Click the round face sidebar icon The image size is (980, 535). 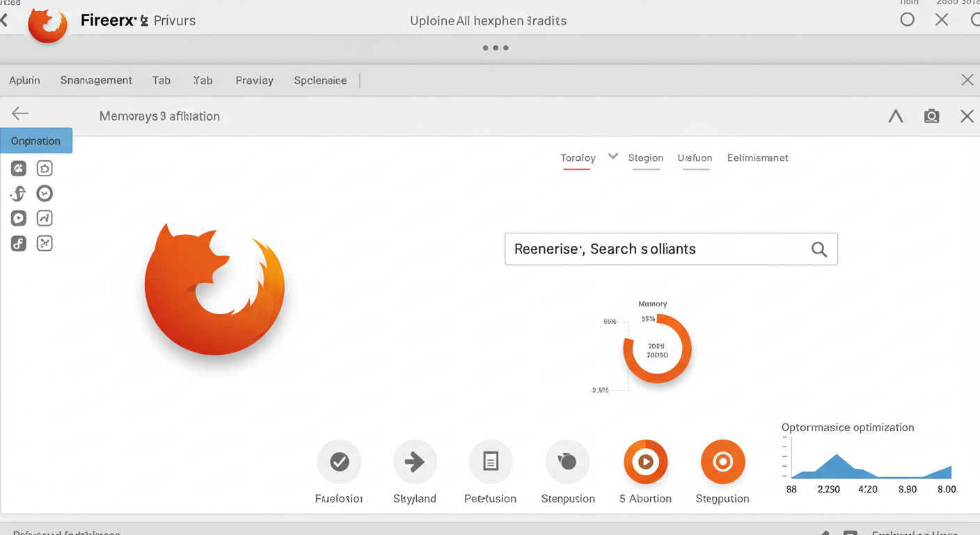[x=45, y=193]
